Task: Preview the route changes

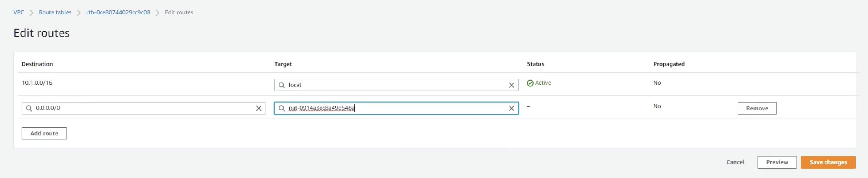Action: (777, 162)
